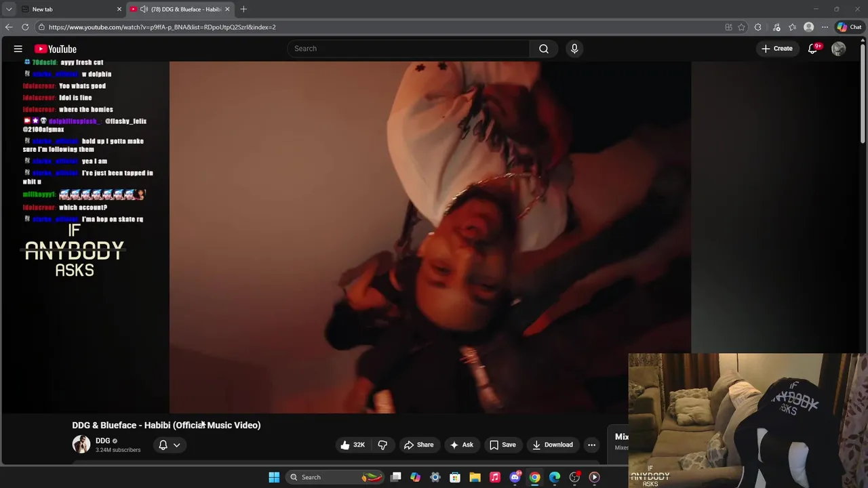The width and height of the screenshot is (868, 488).
Task: View site information lock icon
Action: 41,27
